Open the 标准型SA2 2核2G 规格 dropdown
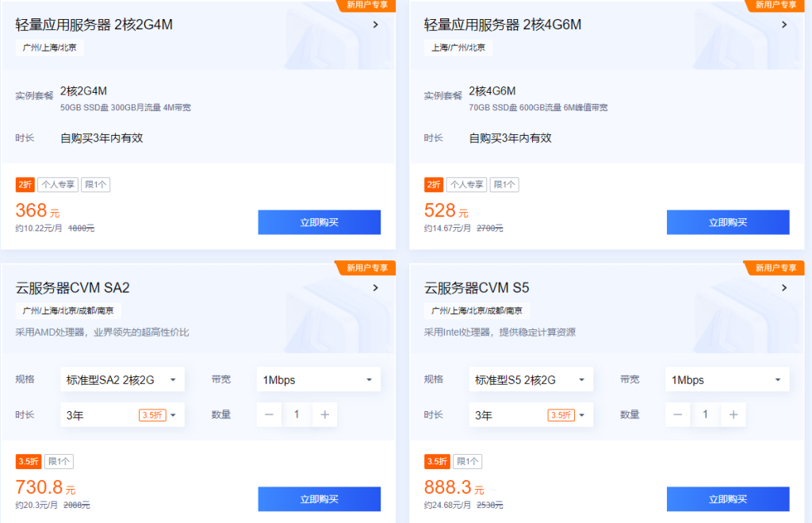812x523 pixels. pos(122,380)
